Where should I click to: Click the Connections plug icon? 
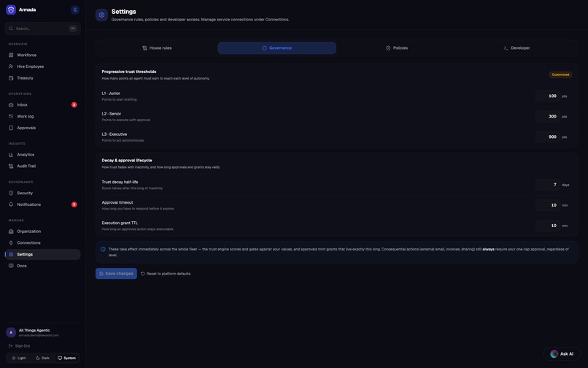click(x=11, y=243)
